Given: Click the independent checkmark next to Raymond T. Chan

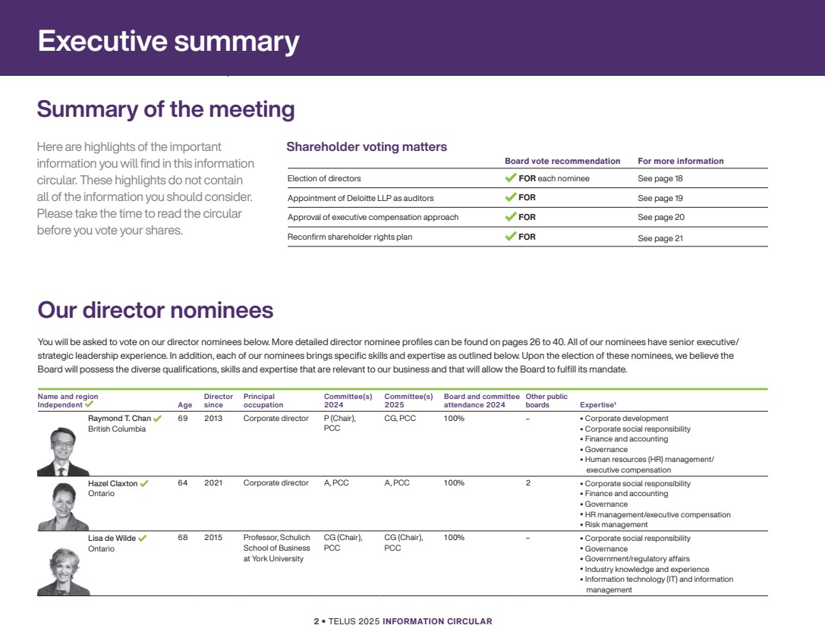Looking at the screenshot, I should (x=157, y=419).
